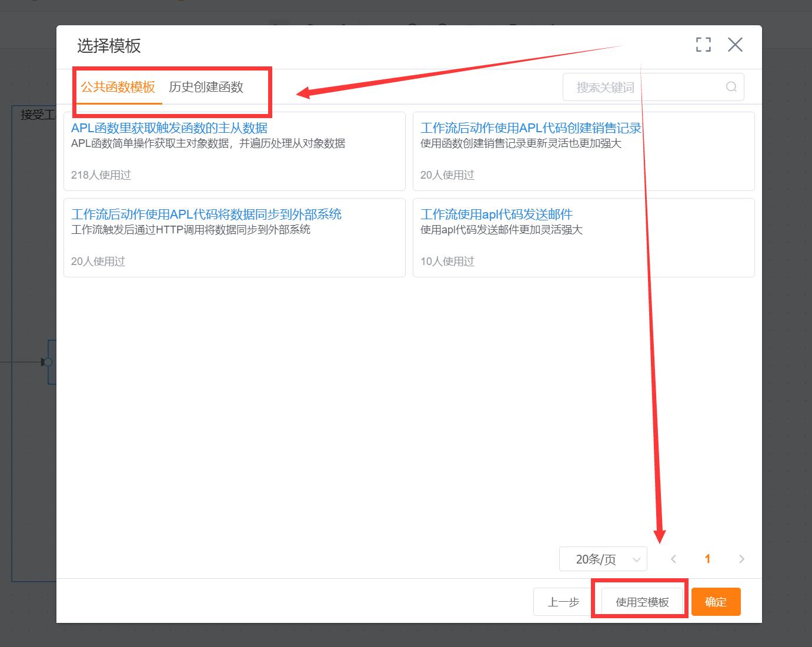Screen dimensions: 812x647
Task: Select page number 1
Action: 707,559
